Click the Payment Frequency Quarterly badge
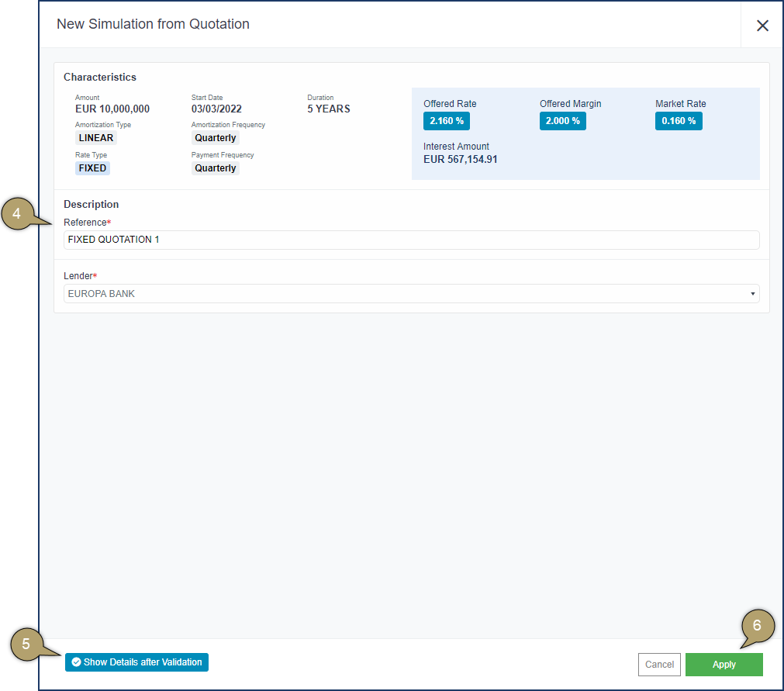 click(x=216, y=168)
